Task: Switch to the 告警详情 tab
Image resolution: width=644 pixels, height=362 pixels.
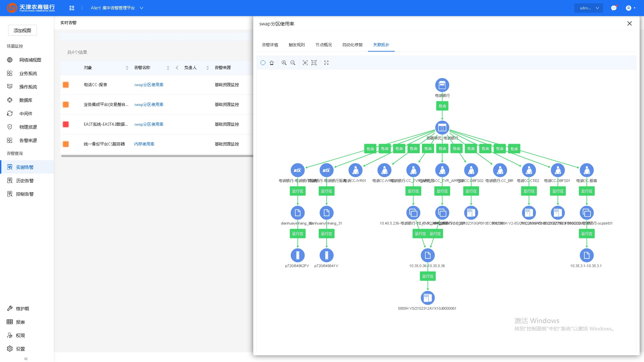Action: point(270,45)
